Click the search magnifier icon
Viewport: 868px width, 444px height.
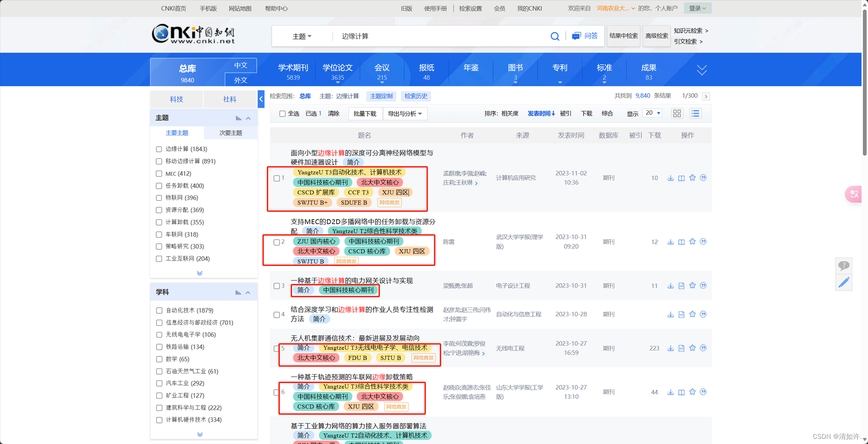(555, 36)
